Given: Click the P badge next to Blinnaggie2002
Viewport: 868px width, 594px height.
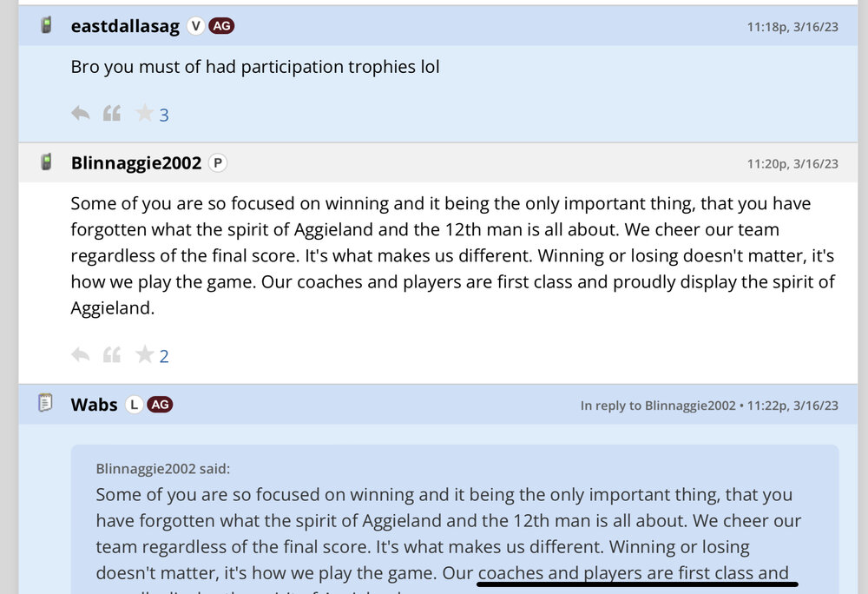Looking at the screenshot, I should pyautogui.click(x=218, y=162).
